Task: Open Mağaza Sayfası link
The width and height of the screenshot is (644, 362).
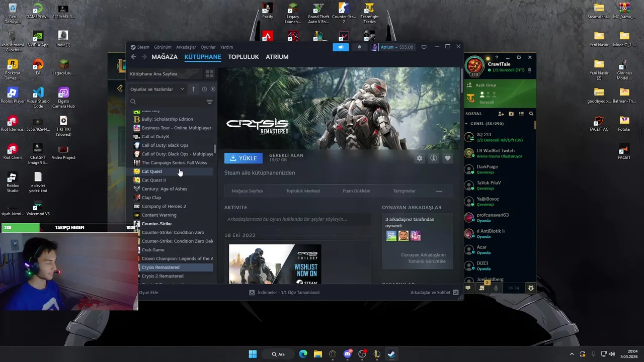Action: point(247,191)
